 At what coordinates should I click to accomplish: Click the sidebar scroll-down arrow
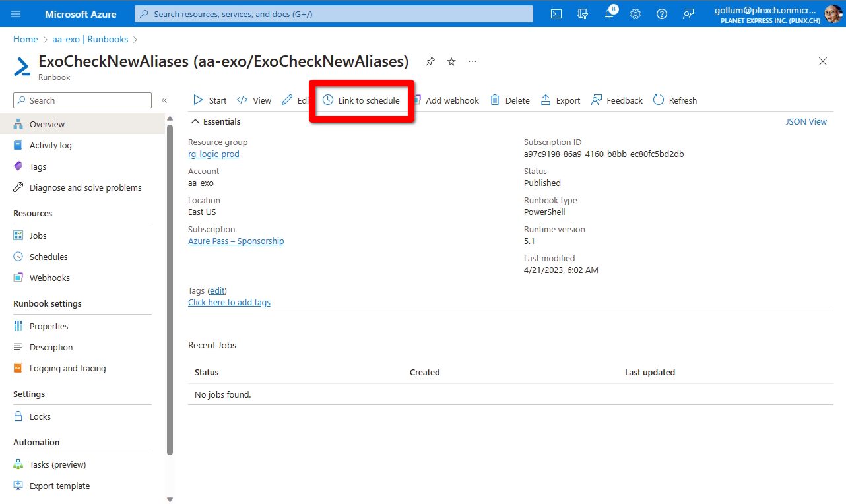coord(170,499)
